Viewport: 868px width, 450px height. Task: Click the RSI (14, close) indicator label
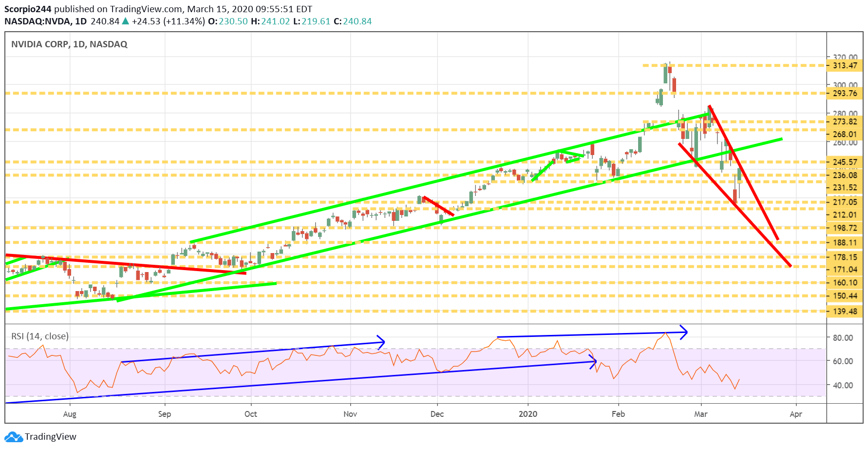tap(40, 336)
